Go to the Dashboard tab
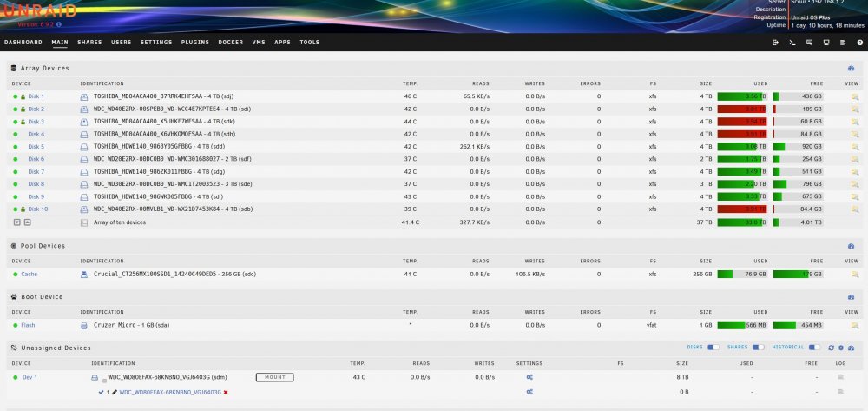This screenshot has width=868, height=411. coord(23,42)
